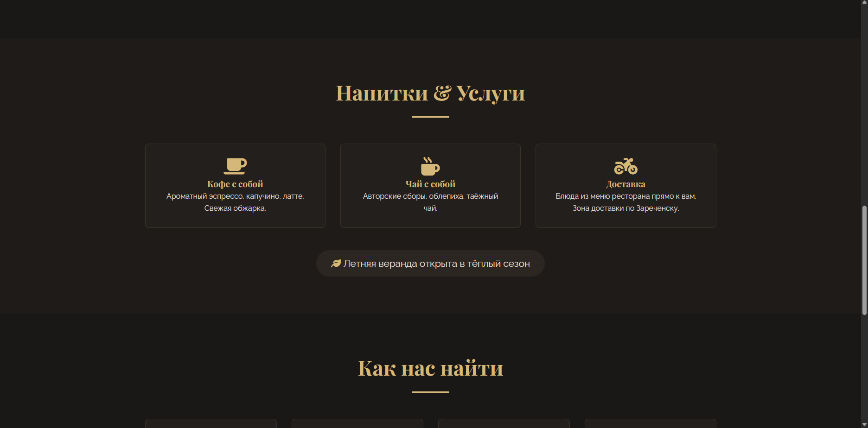
Task: Click the page vertical scrollbar thumb
Action: click(x=864, y=260)
